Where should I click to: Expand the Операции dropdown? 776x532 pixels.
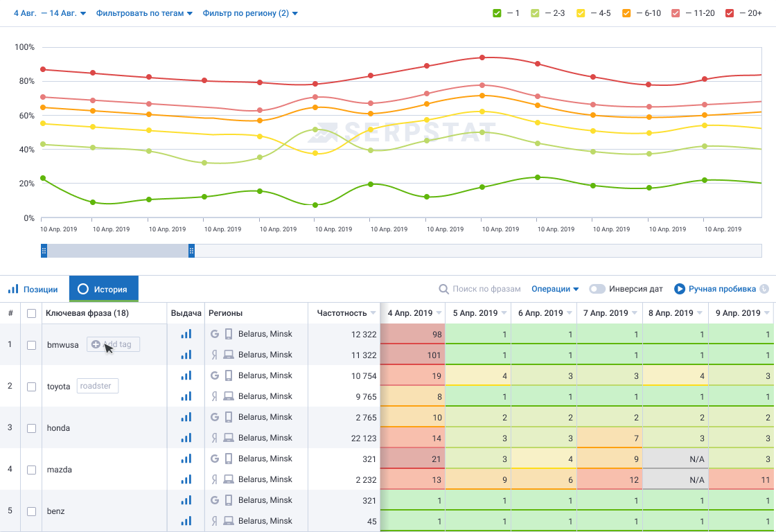pyautogui.click(x=555, y=289)
